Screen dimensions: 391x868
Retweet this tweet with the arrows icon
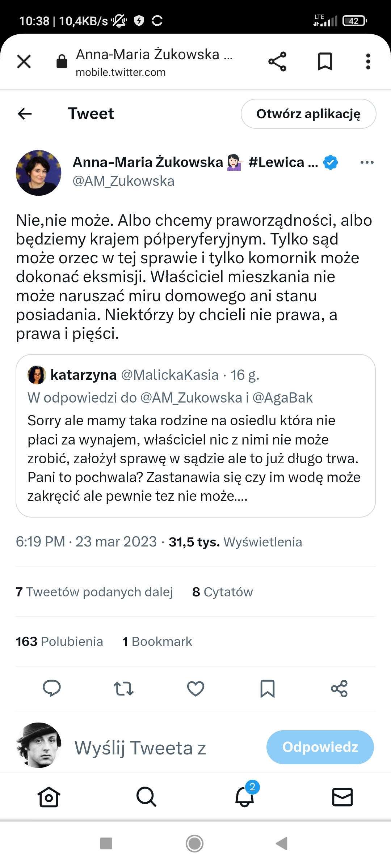(123, 689)
